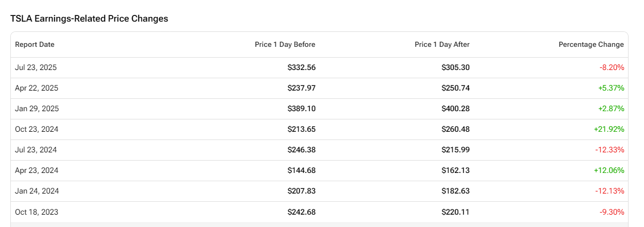Click the -12.33% percentage change value
644x227 pixels.
click(609, 150)
